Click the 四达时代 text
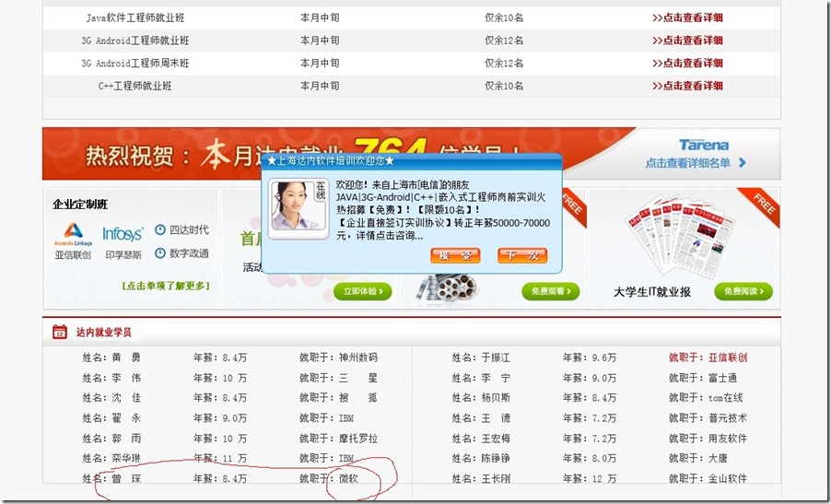831x504 pixels. pyautogui.click(x=189, y=230)
